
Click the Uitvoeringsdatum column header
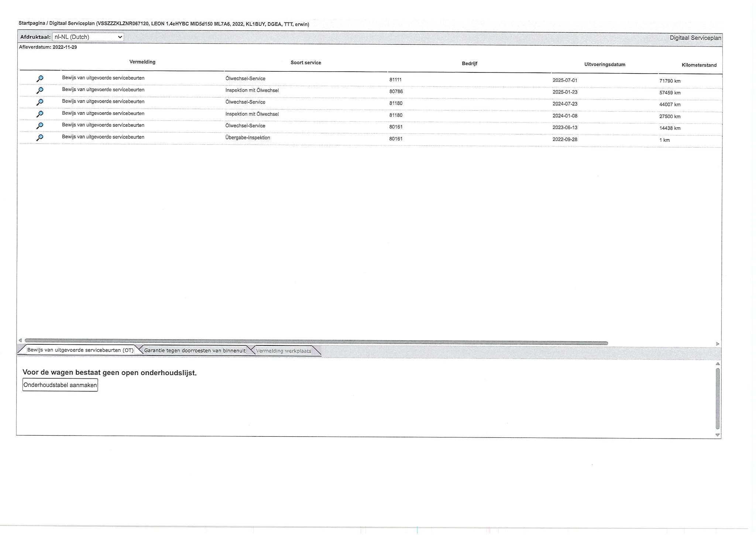pos(605,64)
